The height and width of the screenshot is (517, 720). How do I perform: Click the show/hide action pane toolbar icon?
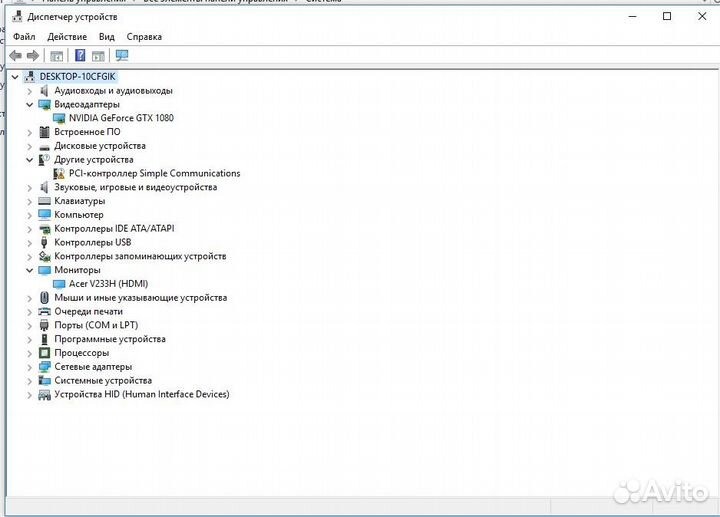point(99,56)
